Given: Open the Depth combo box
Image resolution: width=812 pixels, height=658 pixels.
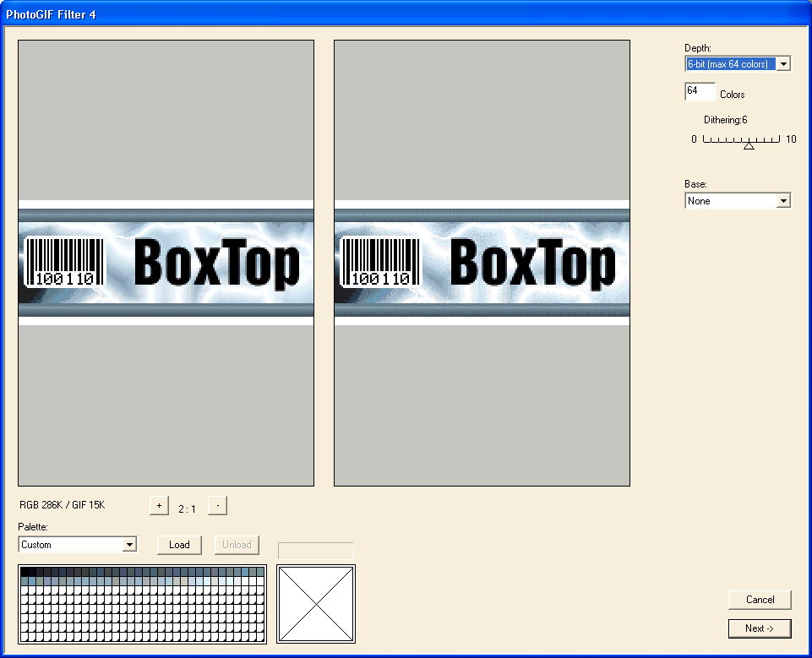Looking at the screenshot, I should (x=738, y=63).
